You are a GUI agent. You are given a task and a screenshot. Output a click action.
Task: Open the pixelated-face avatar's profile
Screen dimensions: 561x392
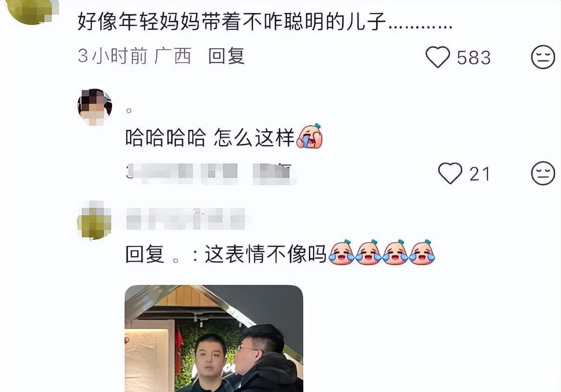pos(95,107)
